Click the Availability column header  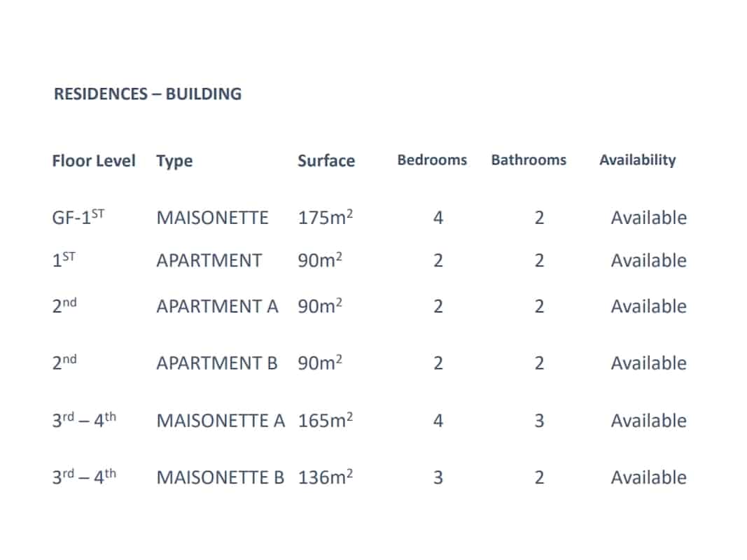pos(638,160)
